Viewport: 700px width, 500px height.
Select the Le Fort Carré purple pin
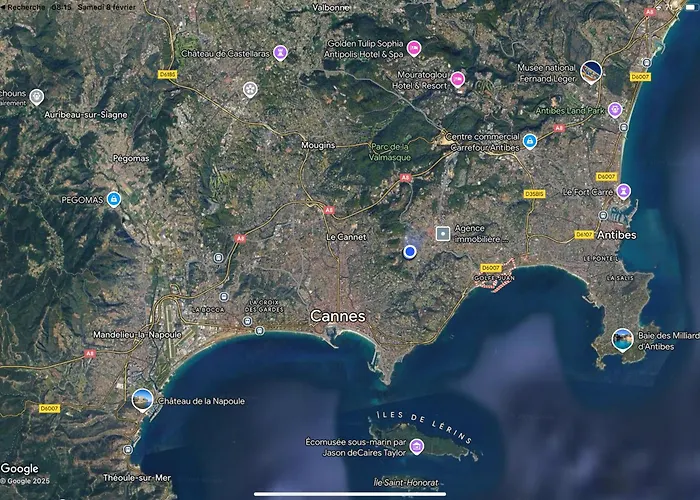pyautogui.click(x=623, y=191)
